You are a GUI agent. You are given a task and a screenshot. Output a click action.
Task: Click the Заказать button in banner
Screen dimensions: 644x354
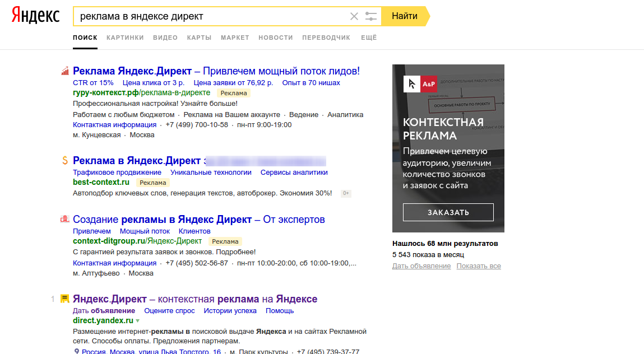click(448, 212)
